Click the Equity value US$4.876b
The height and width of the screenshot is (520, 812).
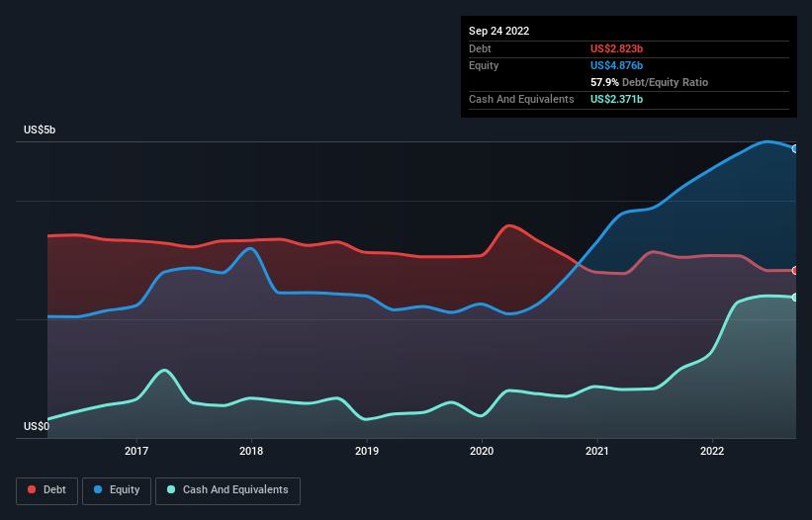click(617, 65)
